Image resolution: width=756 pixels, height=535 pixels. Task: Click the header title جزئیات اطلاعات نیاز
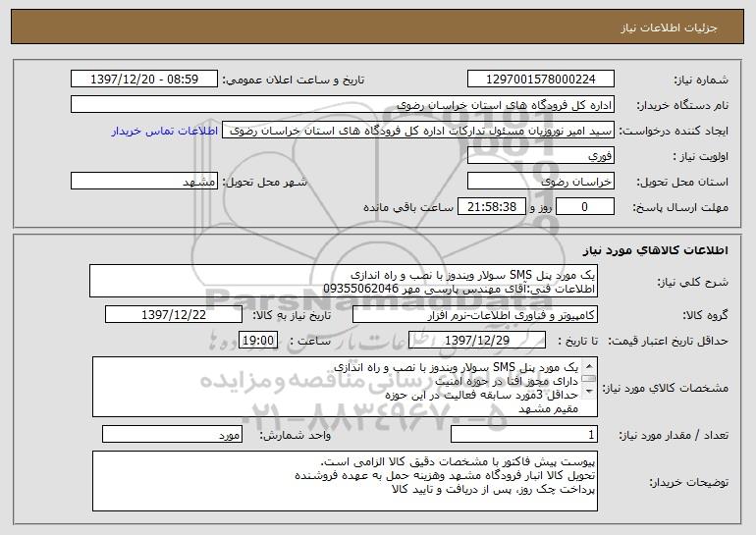670,27
